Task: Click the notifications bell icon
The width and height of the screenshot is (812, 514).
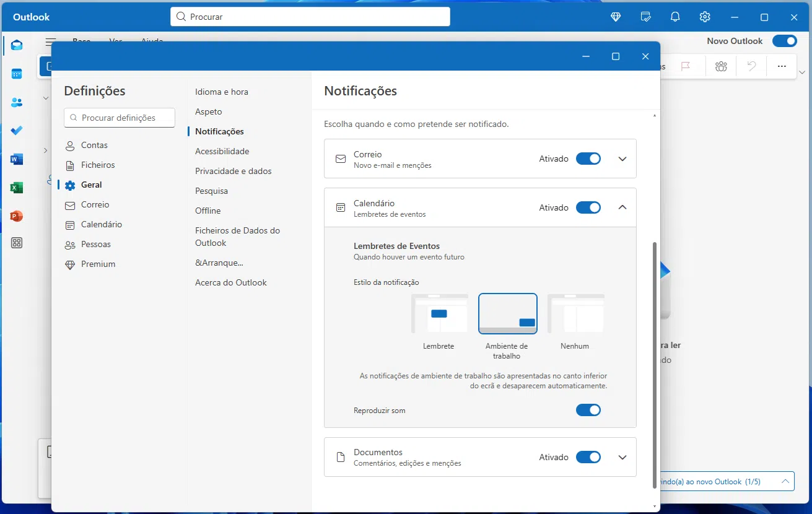Action: tap(675, 17)
